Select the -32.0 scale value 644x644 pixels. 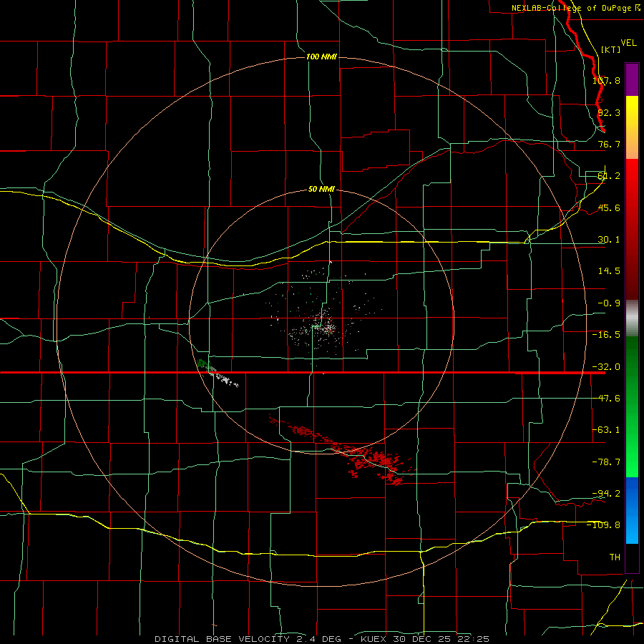tap(606, 367)
